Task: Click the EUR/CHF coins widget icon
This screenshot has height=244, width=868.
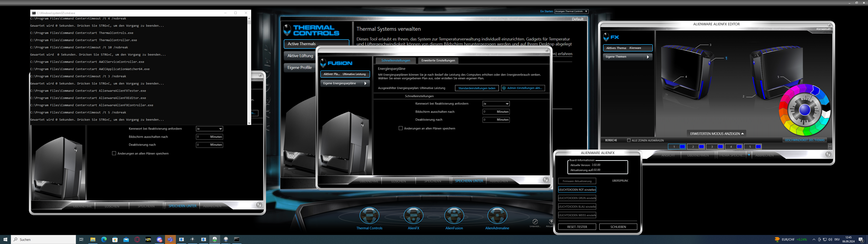Action: (777, 239)
